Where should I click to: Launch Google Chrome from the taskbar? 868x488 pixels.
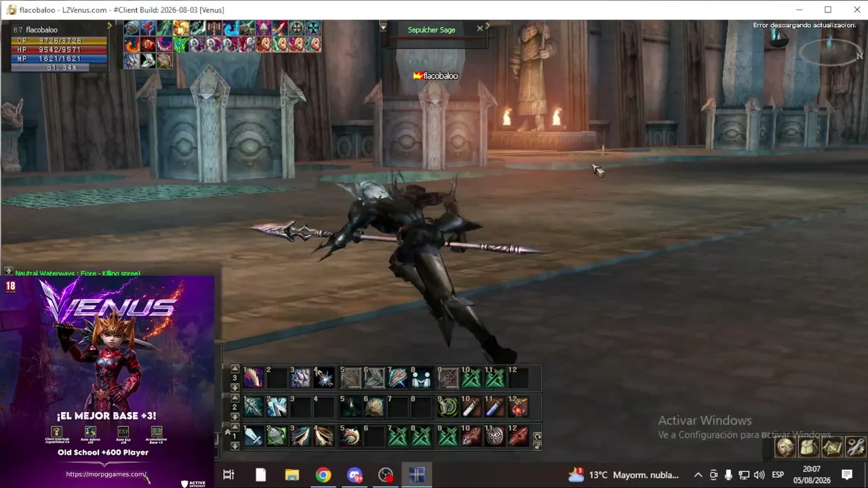point(323,475)
